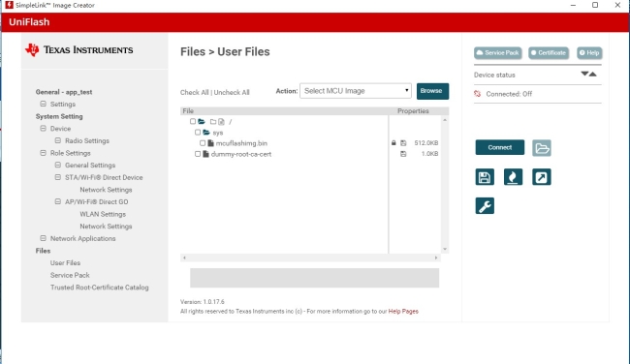Open Service Pack in sidebar
This screenshot has width=630, height=364.
click(70, 275)
